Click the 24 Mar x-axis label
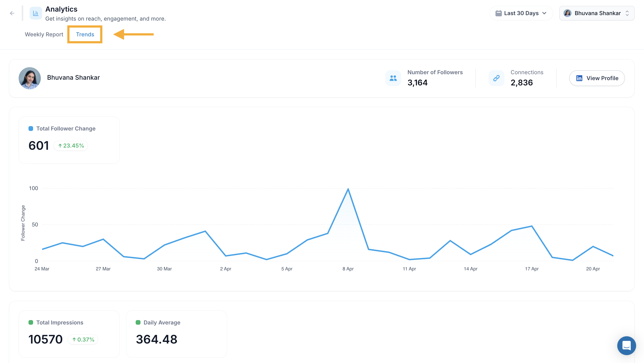This screenshot has height=363, width=644. click(x=42, y=269)
